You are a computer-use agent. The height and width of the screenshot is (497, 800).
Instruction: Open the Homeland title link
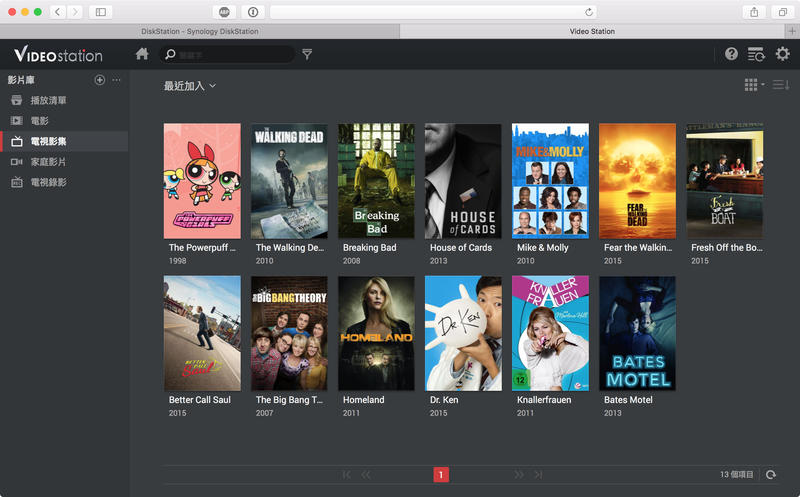[363, 400]
